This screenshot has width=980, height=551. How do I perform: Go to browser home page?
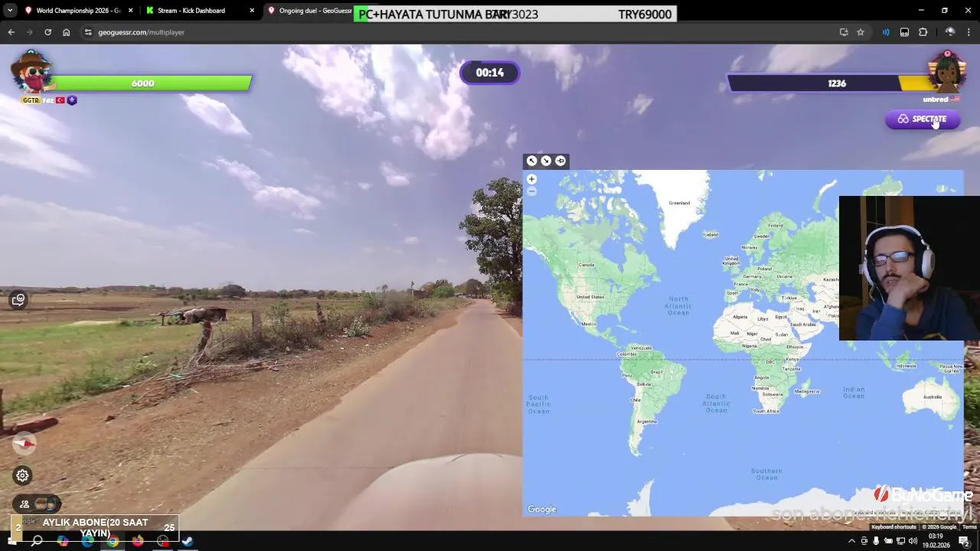(x=66, y=32)
